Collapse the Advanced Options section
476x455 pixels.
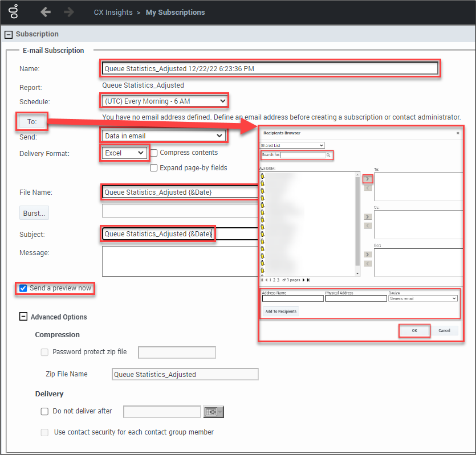23,317
